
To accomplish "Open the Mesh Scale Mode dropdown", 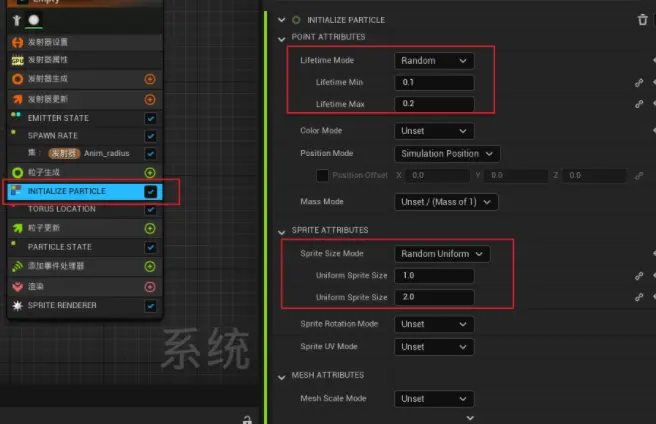I will [x=434, y=399].
